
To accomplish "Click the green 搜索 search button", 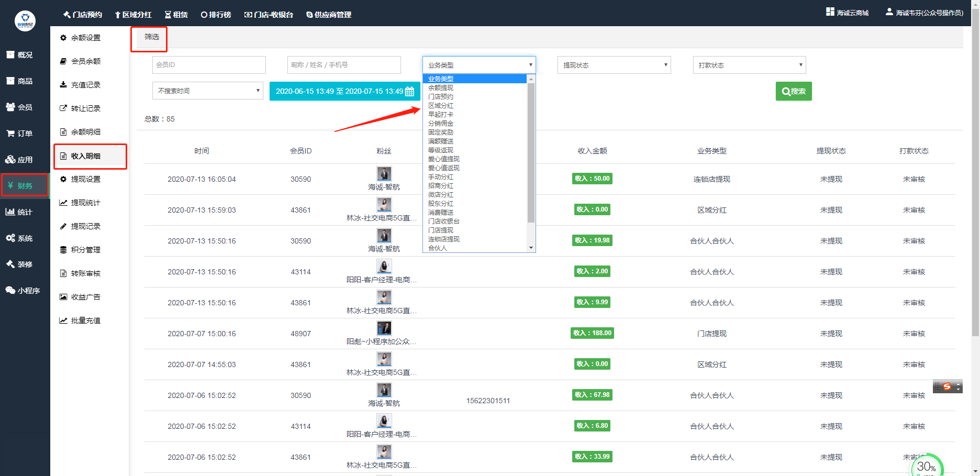I will point(794,91).
